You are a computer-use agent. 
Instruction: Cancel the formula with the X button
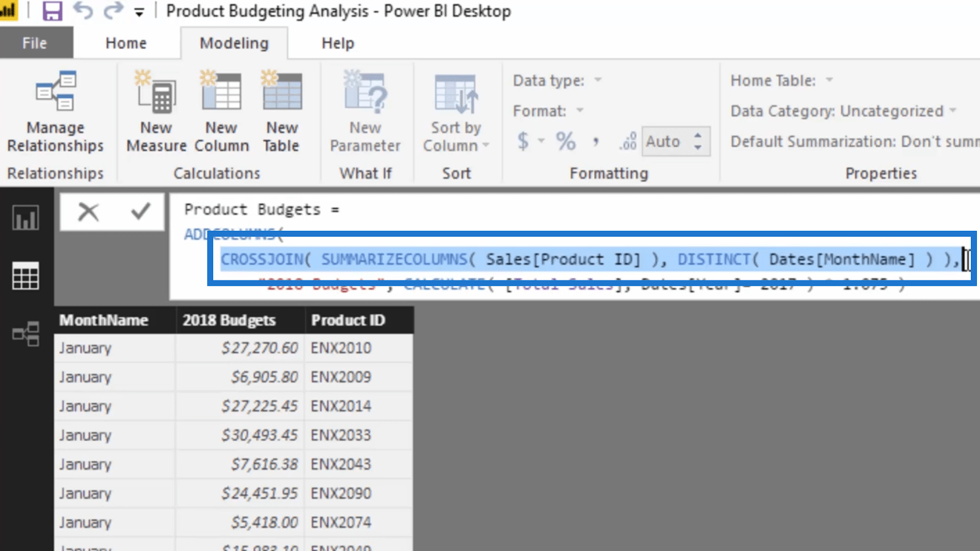88,212
